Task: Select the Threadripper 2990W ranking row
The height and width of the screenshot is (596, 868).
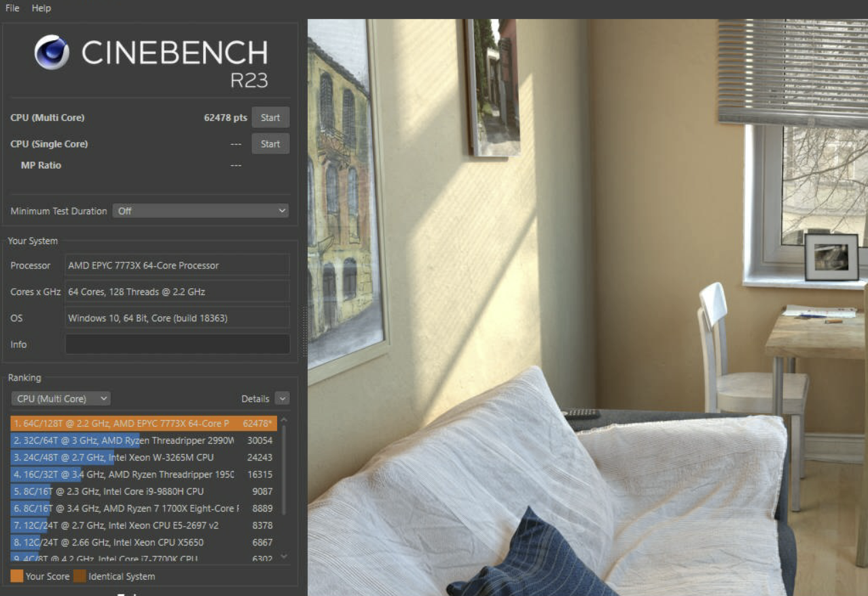Action: [x=144, y=440]
